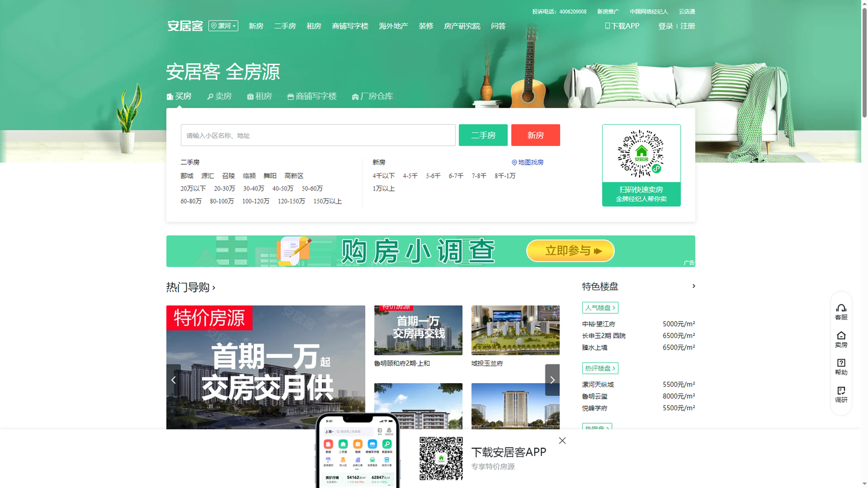Viewport: 868px width, 488px height.
Task: Open 长申玉2期 西院 listing
Action: pyautogui.click(x=604, y=336)
